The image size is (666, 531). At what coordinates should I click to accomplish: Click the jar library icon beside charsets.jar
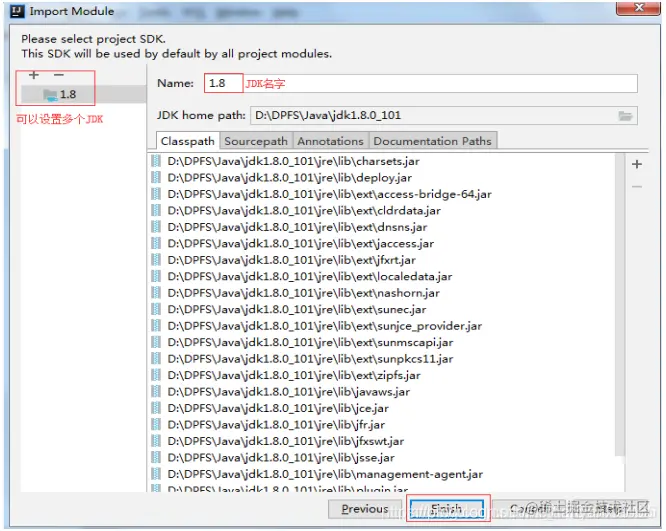click(x=156, y=161)
